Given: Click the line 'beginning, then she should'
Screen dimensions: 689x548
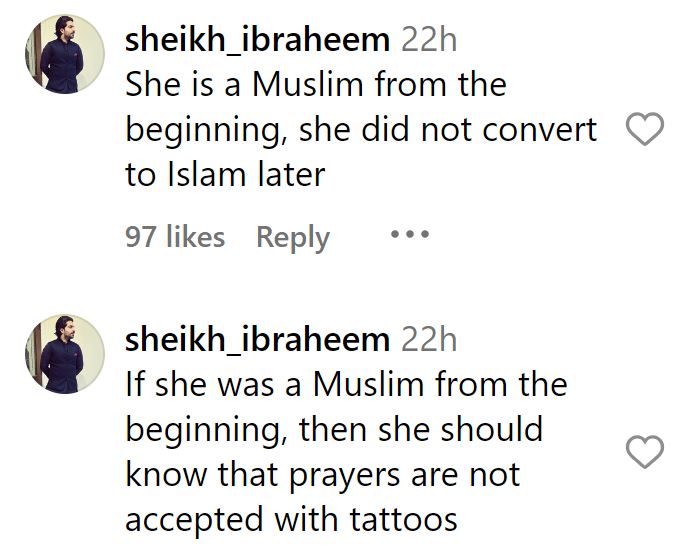Looking at the screenshot, I should click(x=334, y=430).
